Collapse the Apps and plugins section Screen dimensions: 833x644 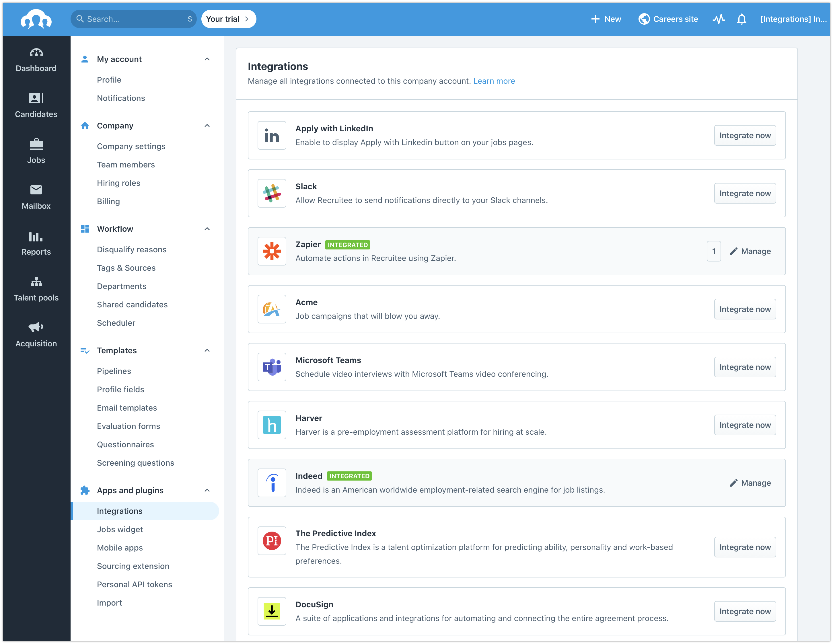[x=207, y=490]
